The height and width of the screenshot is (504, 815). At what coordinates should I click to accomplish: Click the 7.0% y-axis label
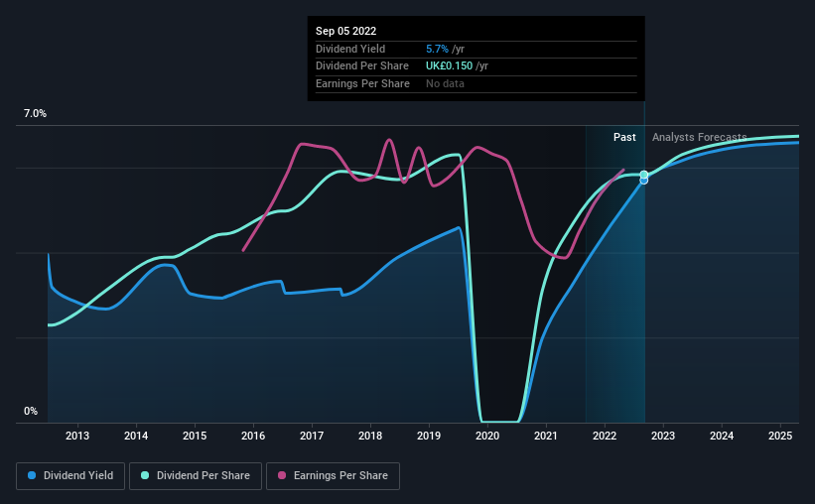pyautogui.click(x=35, y=113)
